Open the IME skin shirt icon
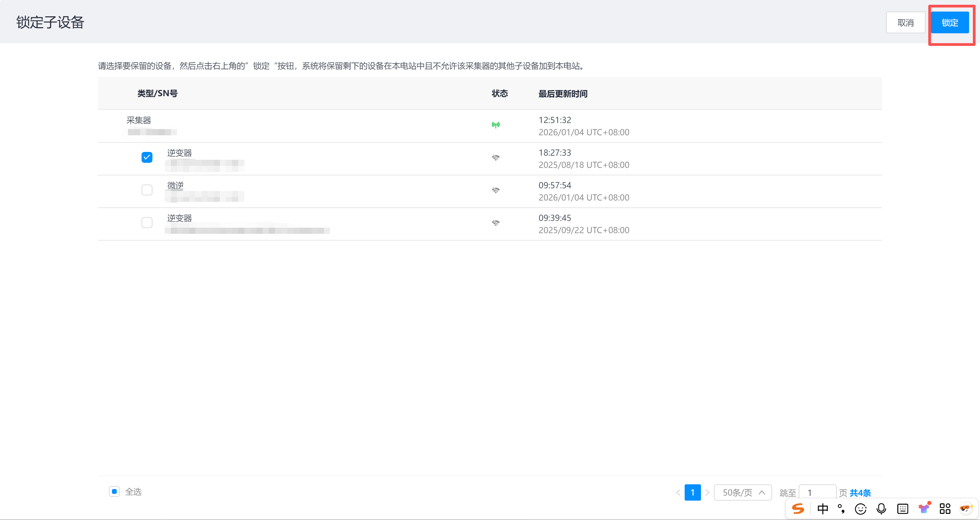 [924, 508]
